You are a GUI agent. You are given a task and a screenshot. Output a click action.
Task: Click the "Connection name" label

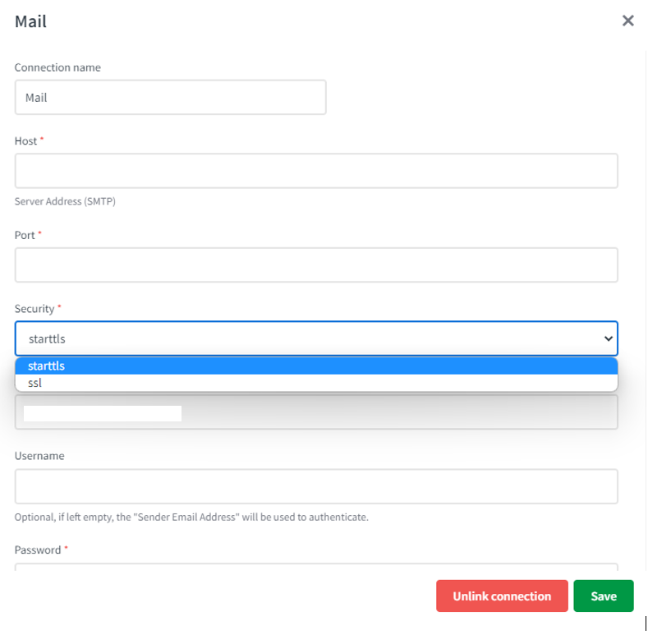(x=57, y=67)
